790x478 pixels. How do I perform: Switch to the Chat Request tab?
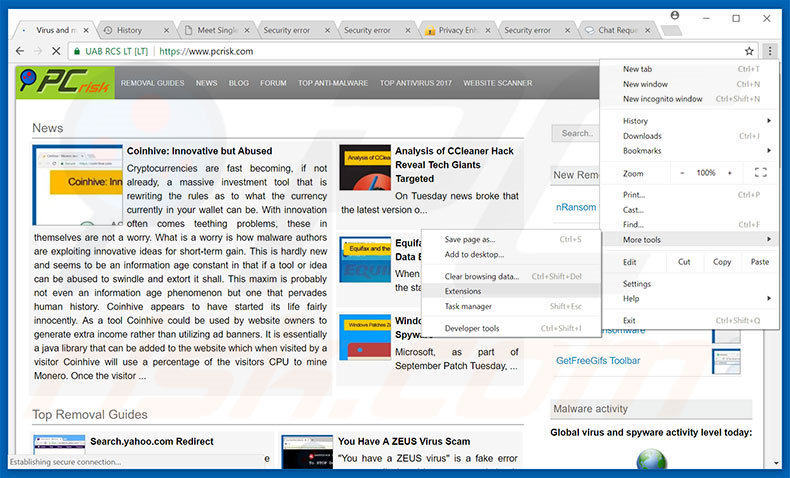617,30
